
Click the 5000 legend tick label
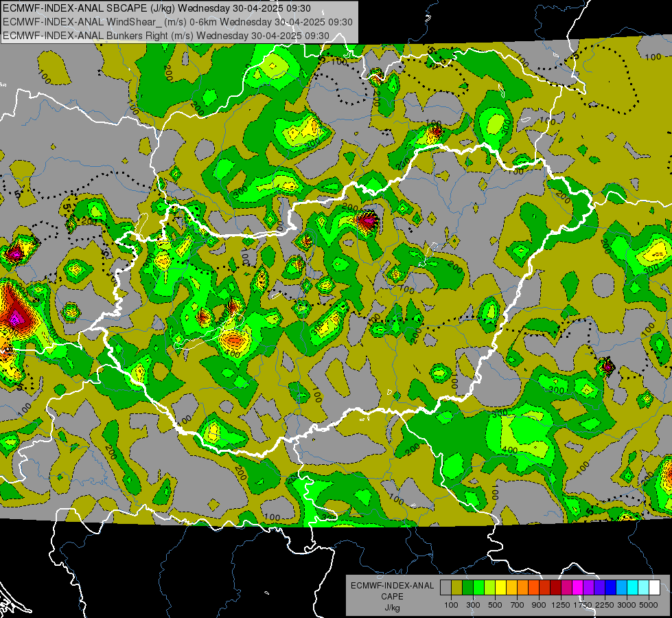point(649,605)
